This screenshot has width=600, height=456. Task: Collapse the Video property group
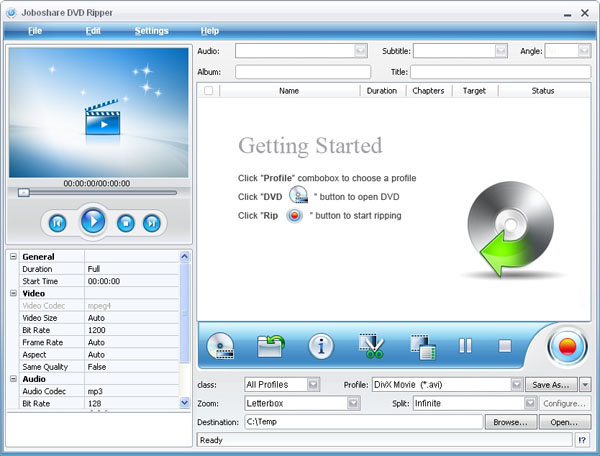tap(13, 293)
